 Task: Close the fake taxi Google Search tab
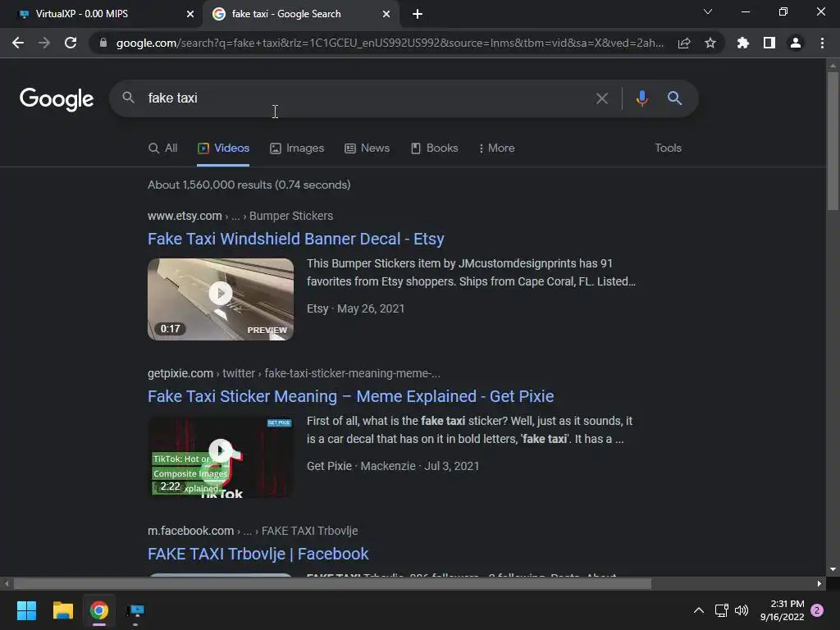click(386, 14)
